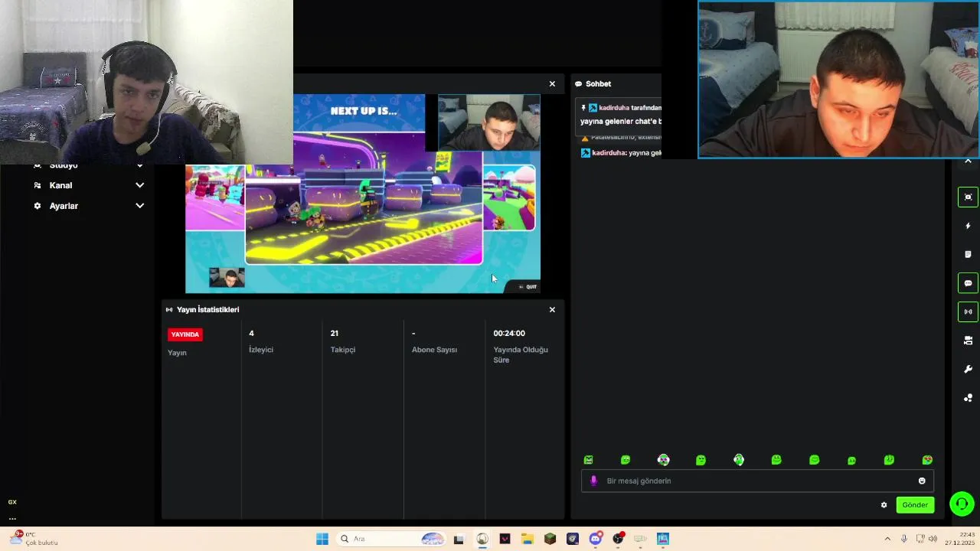
Task: Open File Explorer from the taskbar
Action: 528,539
